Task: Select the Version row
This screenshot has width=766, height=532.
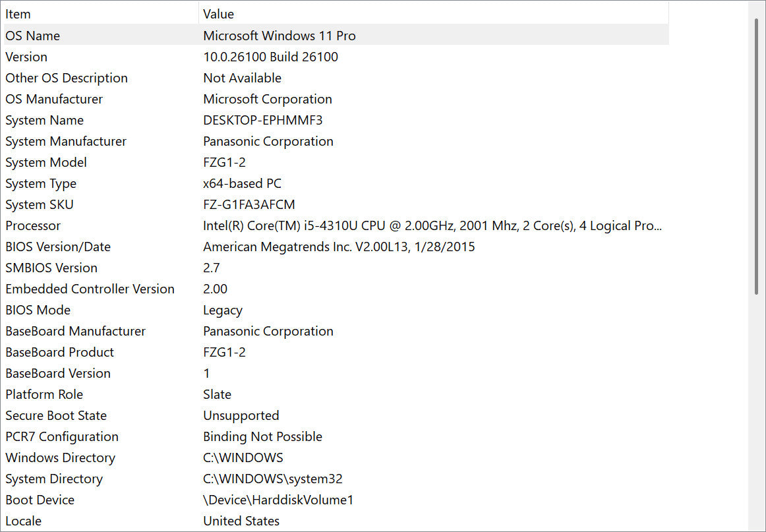Action: [26, 57]
